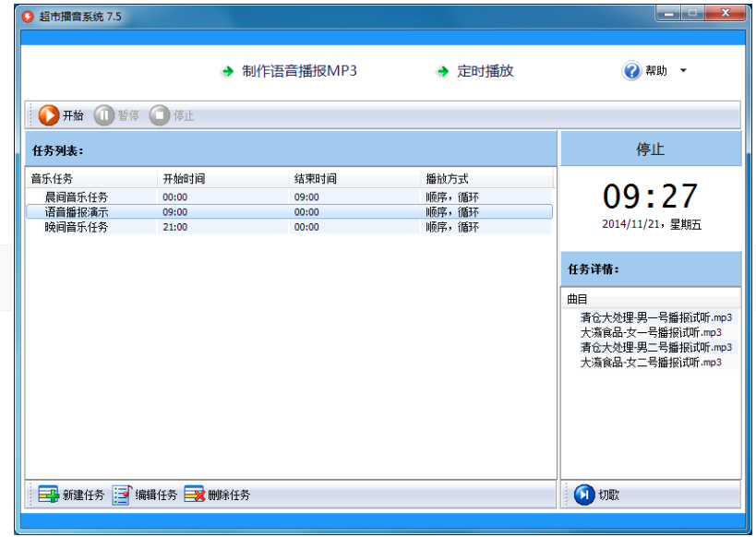
Task: Select 大瀛食品-女一号播报试听.mp3 in the track list
Action: tap(646, 331)
